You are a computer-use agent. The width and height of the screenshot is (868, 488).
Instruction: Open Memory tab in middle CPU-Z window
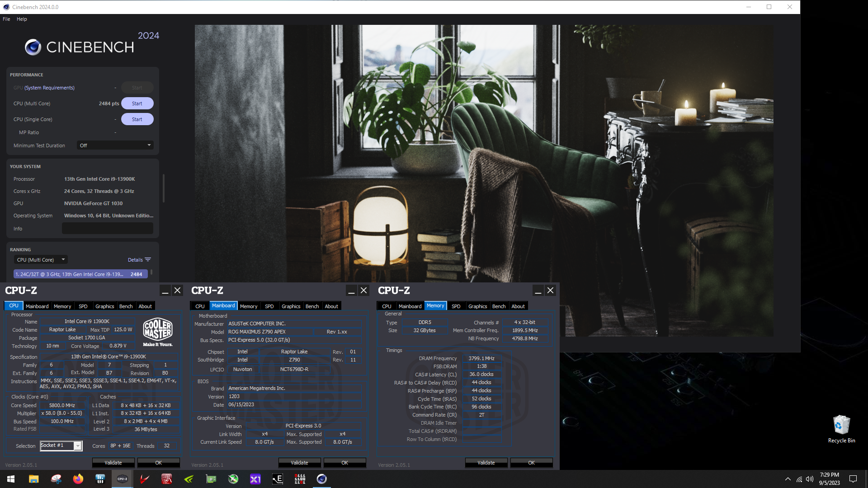click(249, 306)
